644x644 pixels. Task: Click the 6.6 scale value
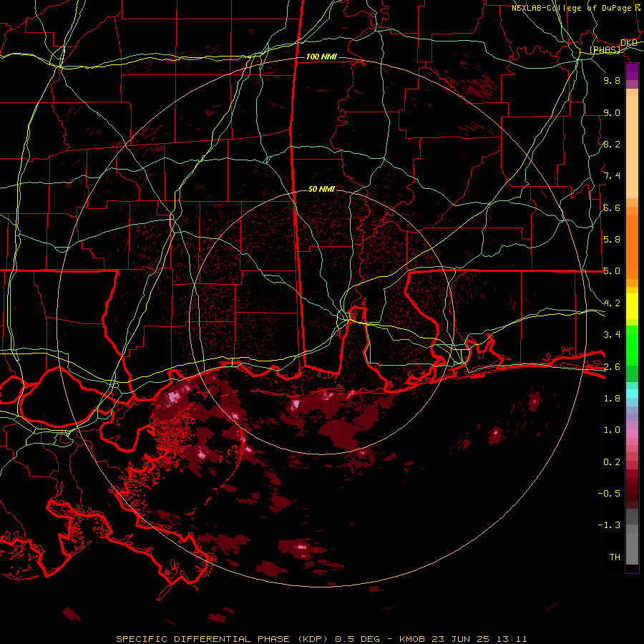tap(612, 208)
